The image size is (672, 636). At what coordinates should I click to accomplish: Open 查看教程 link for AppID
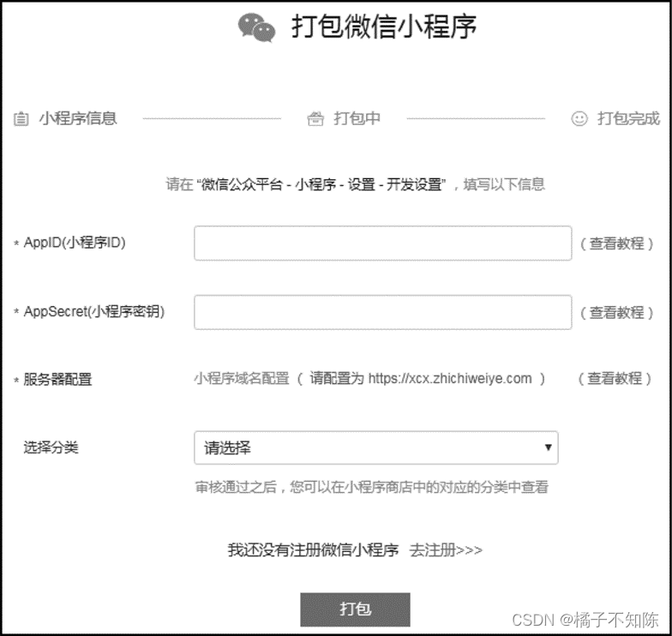point(617,243)
